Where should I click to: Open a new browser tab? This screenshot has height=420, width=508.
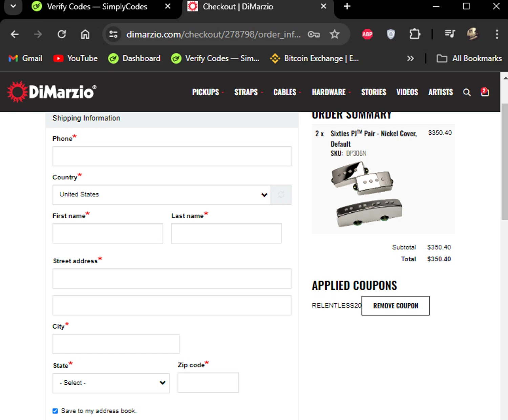[347, 6]
